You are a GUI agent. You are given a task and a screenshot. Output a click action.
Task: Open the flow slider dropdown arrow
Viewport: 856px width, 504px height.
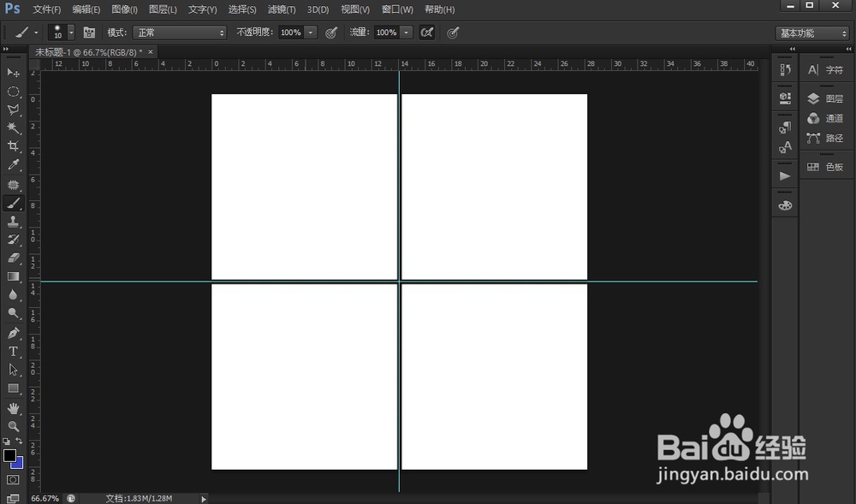pyautogui.click(x=406, y=33)
